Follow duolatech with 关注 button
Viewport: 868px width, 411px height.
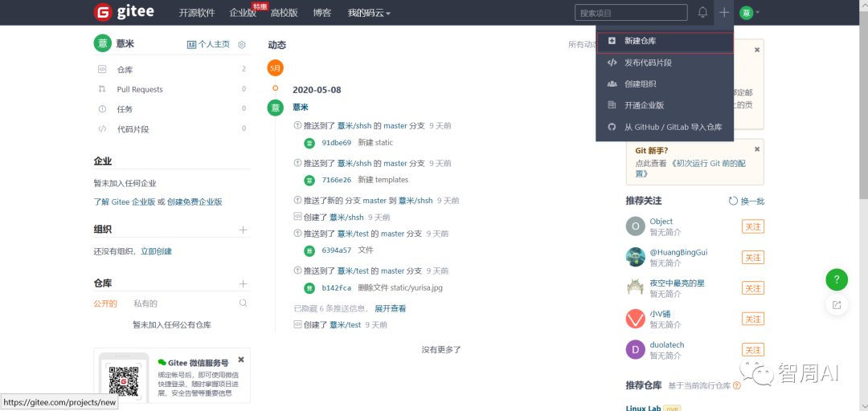[752, 350]
